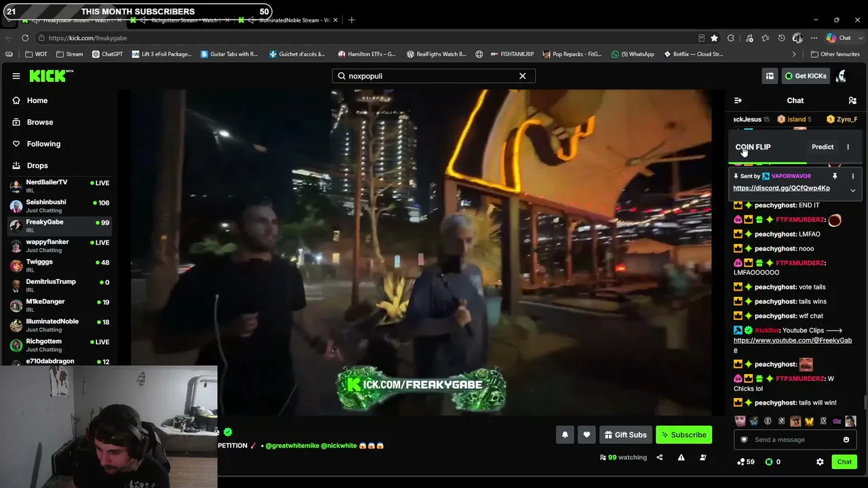Screen dimensions: 868x488
Task: Click the host channel icon below the video
Action: 703,457
